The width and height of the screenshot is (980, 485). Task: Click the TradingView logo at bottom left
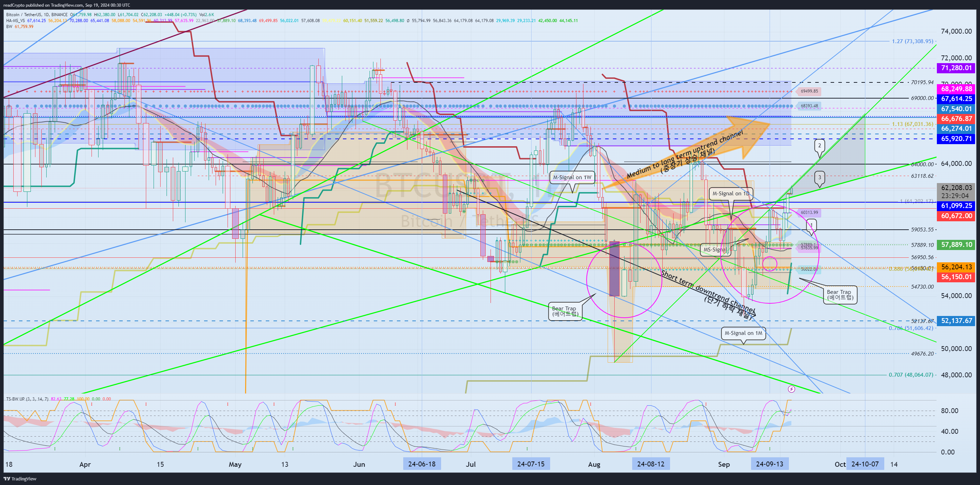click(x=20, y=479)
